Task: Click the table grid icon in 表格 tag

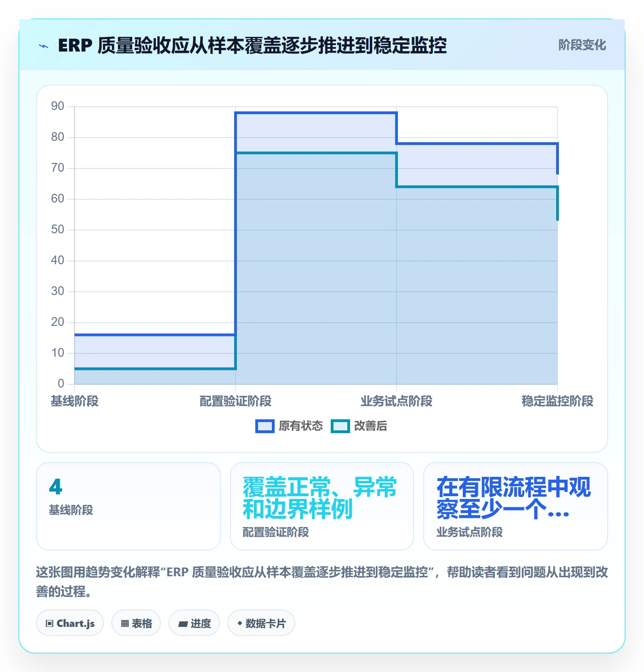Action: (x=125, y=624)
